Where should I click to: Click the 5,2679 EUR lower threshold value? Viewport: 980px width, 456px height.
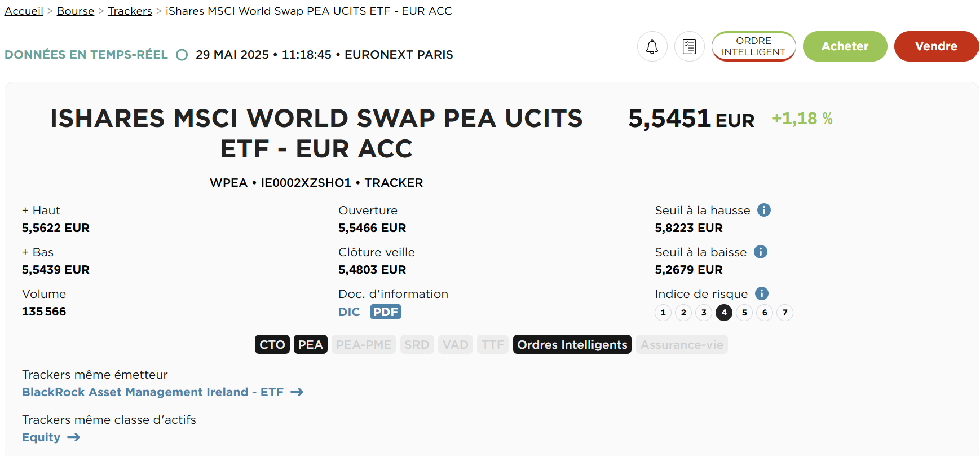click(689, 270)
